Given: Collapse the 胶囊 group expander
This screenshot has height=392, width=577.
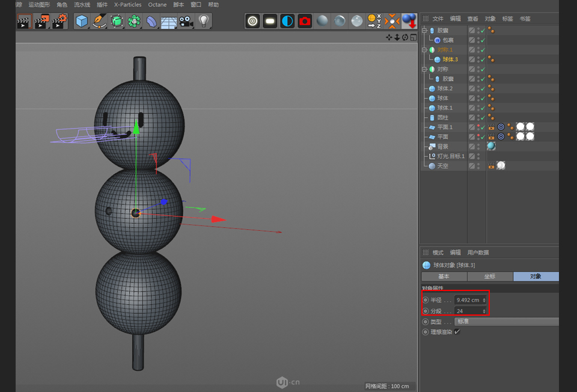Looking at the screenshot, I should 424,30.
